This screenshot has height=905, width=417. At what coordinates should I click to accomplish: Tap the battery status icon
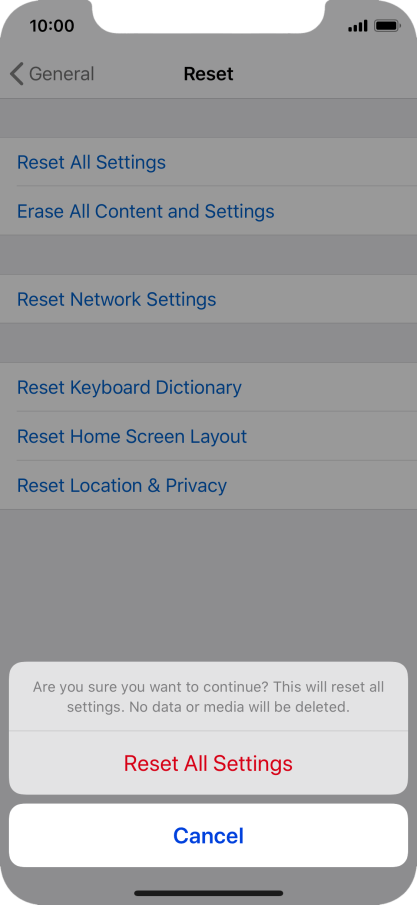(x=387, y=26)
